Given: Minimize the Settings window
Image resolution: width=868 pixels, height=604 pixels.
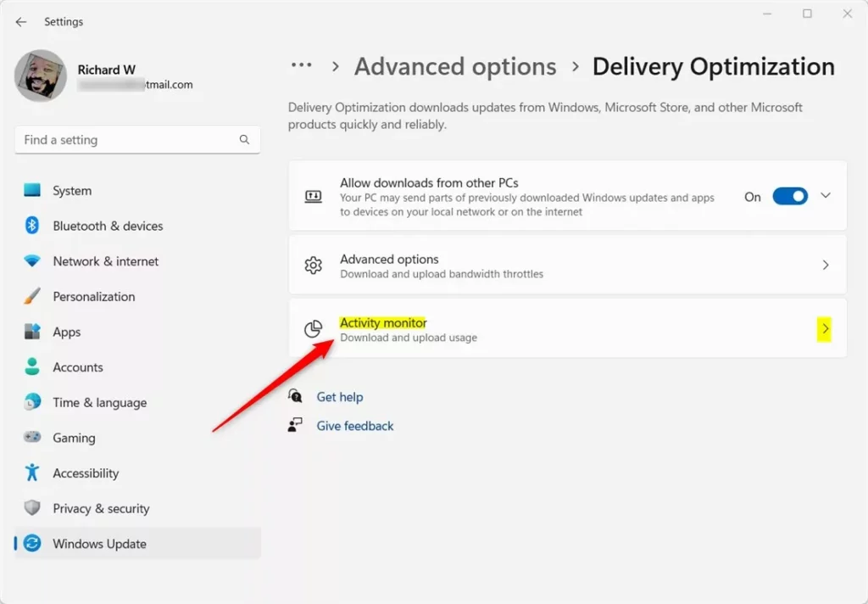Looking at the screenshot, I should [x=767, y=14].
